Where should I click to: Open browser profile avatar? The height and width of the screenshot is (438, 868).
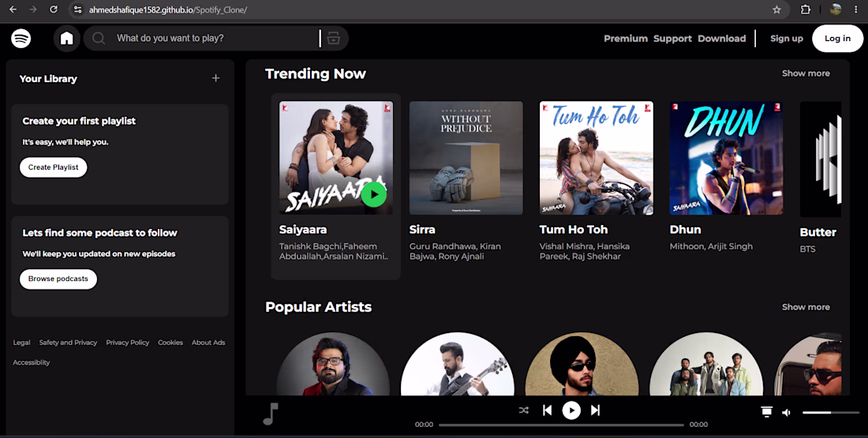[x=836, y=9]
